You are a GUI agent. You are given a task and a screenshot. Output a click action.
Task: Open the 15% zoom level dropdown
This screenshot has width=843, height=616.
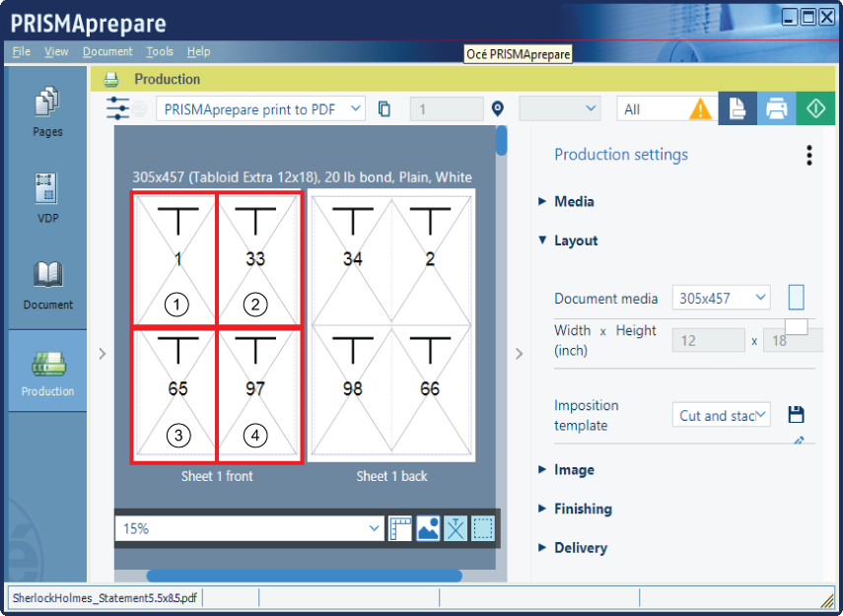click(x=249, y=529)
